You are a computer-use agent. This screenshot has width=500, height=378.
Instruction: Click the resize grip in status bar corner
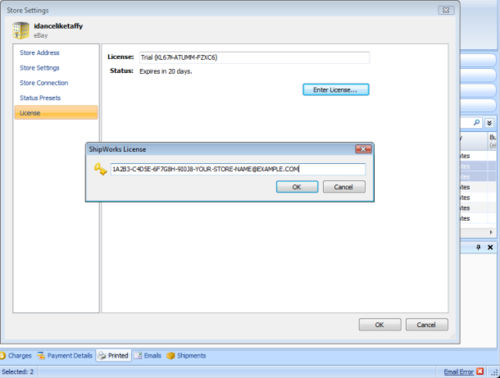tap(494, 373)
